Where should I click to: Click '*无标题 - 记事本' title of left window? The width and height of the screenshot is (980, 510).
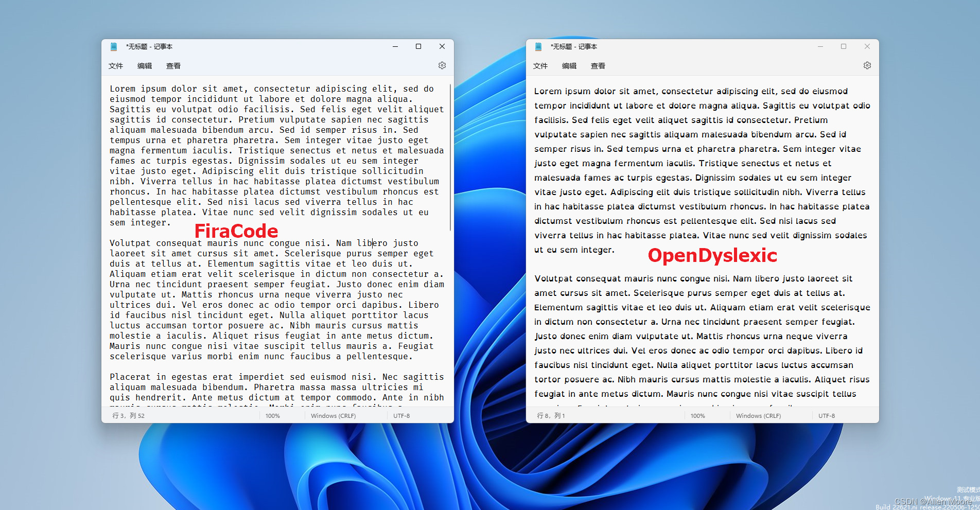149,46
